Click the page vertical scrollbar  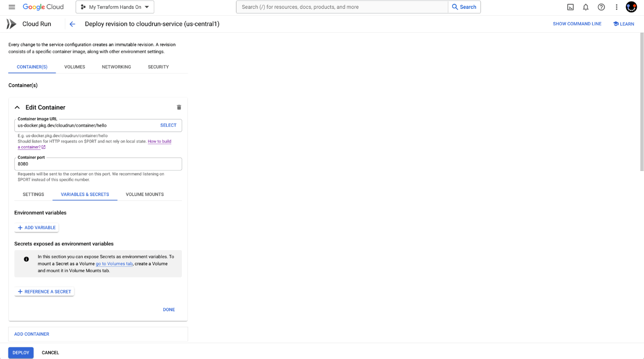642,102
